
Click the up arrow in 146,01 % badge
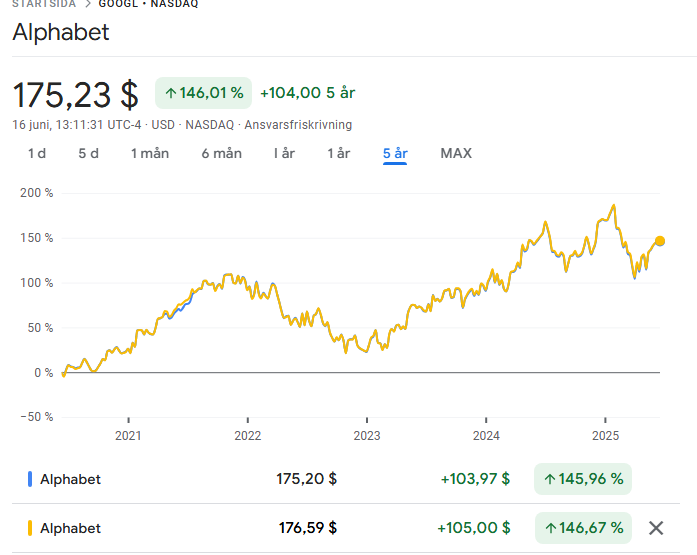(x=171, y=93)
